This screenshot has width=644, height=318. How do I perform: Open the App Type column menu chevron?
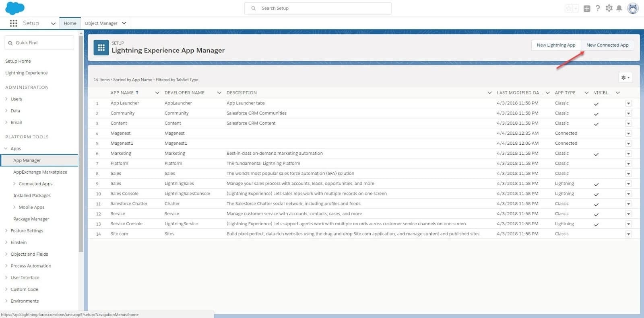pyautogui.click(x=586, y=93)
